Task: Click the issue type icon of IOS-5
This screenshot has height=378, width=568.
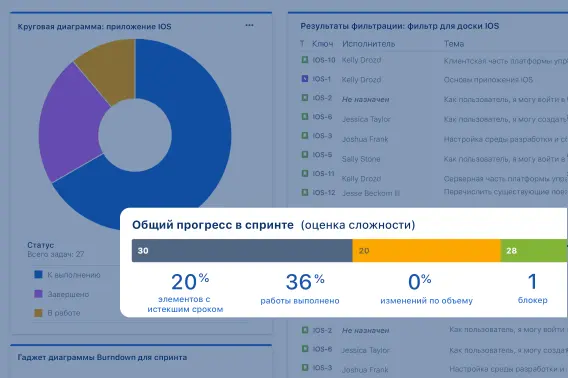Action: (305, 154)
